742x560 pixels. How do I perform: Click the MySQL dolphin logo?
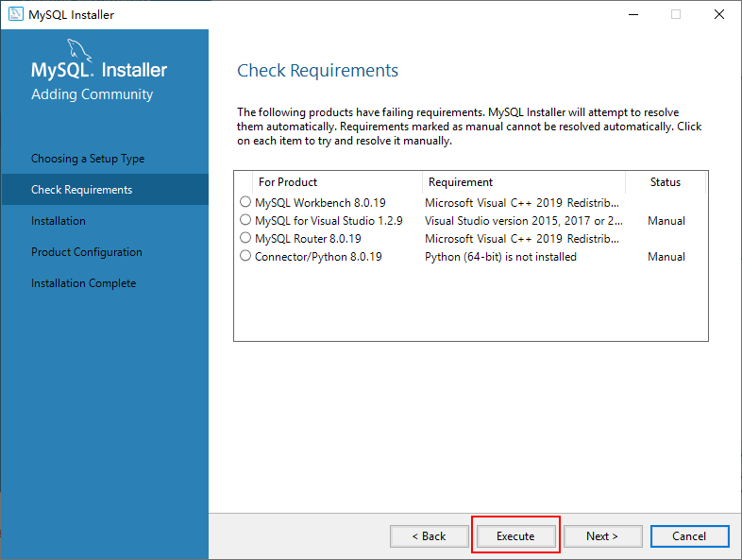[x=81, y=52]
